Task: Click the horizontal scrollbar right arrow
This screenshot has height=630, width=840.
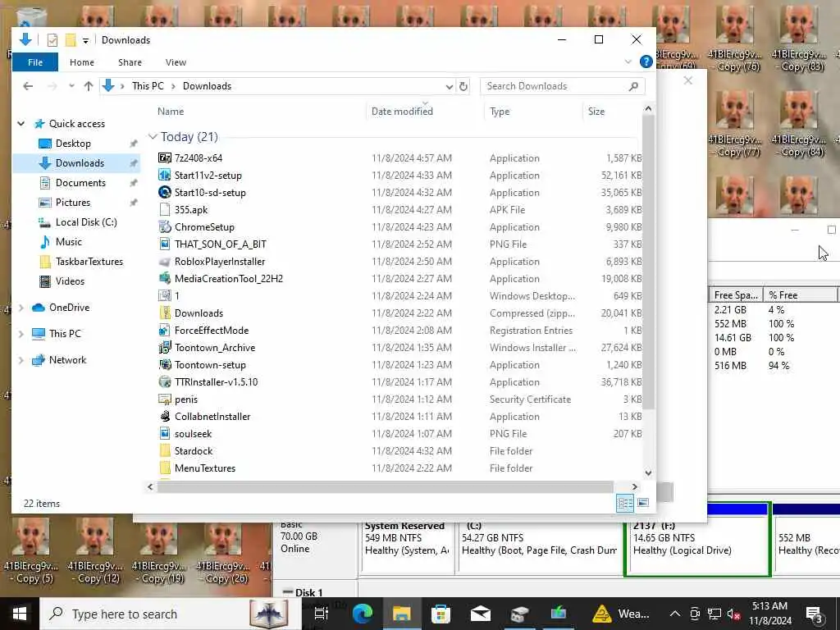Action: 635,487
